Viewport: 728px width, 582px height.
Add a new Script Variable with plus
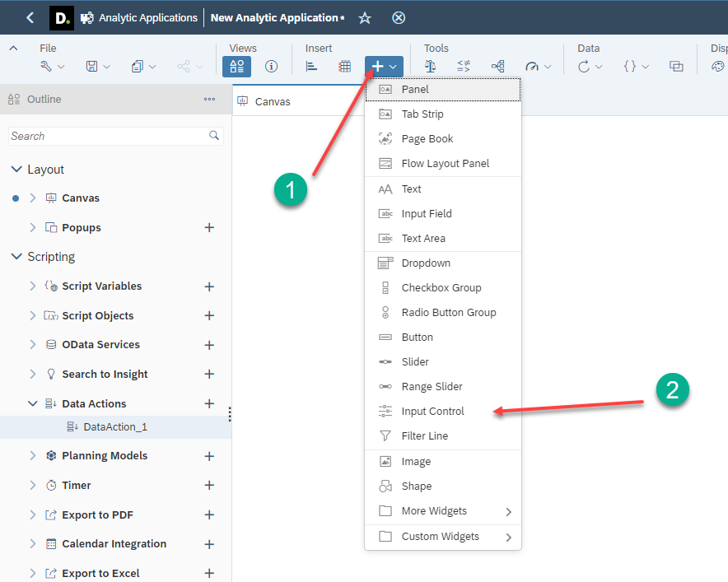coord(209,286)
